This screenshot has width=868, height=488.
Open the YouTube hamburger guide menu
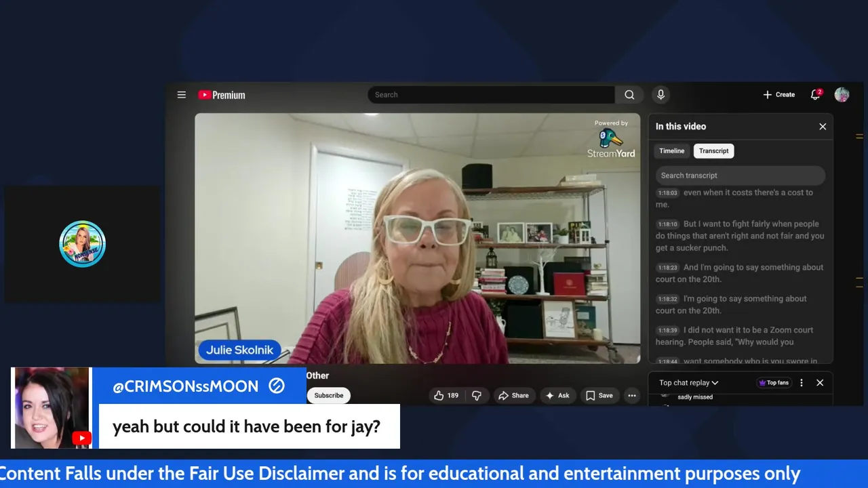(x=182, y=95)
